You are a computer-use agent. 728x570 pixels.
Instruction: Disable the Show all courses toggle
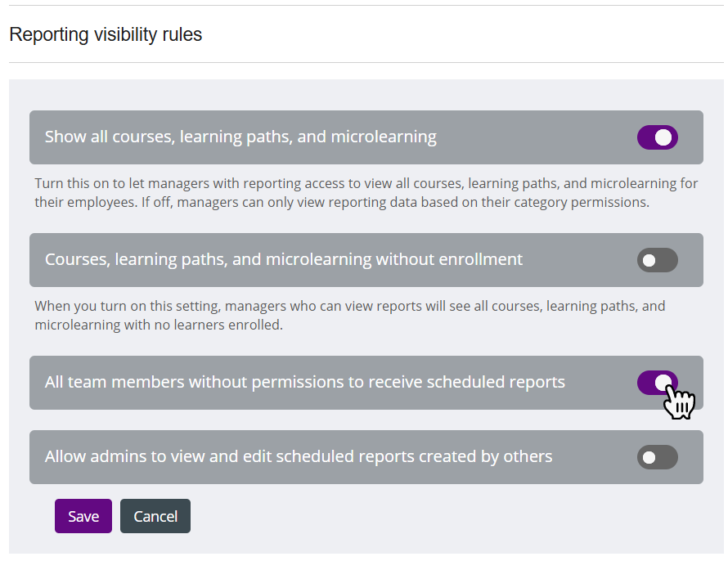(657, 137)
